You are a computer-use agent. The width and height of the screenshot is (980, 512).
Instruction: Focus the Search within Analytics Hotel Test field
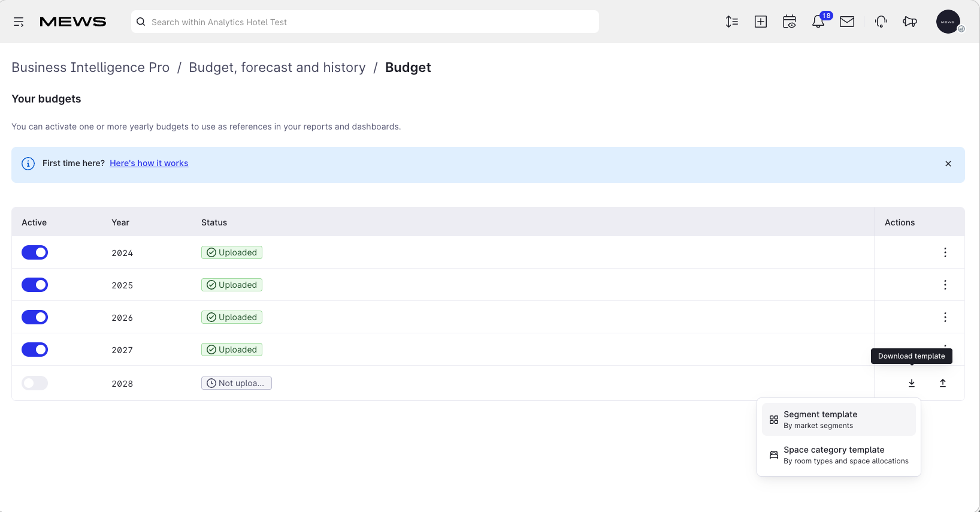[365, 22]
